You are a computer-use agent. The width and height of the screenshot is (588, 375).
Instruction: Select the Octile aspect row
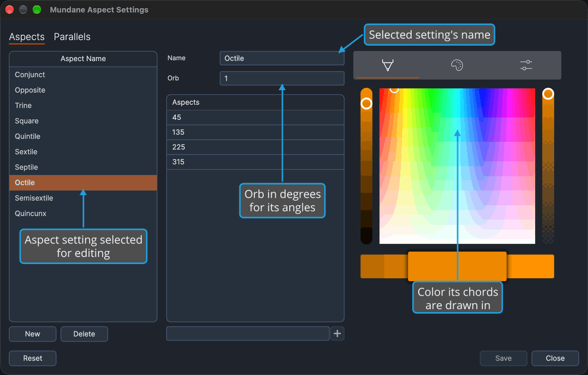point(83,182)
